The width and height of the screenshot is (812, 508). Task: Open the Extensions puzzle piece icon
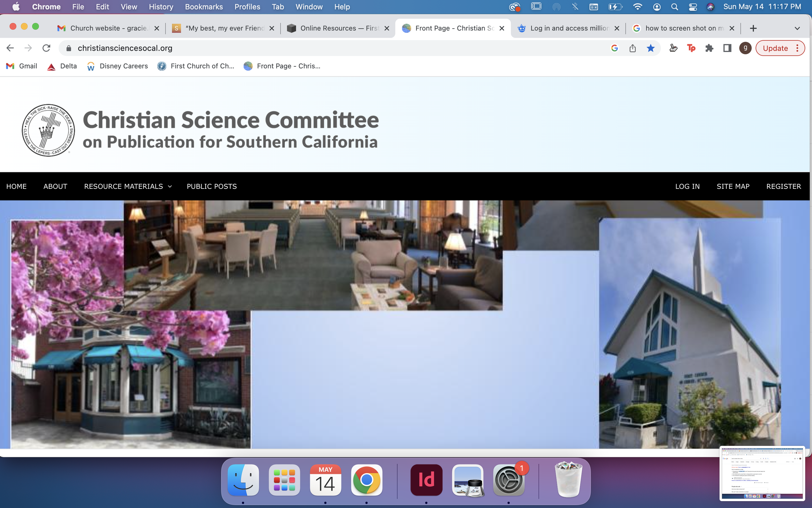click(x=709, y=48)
